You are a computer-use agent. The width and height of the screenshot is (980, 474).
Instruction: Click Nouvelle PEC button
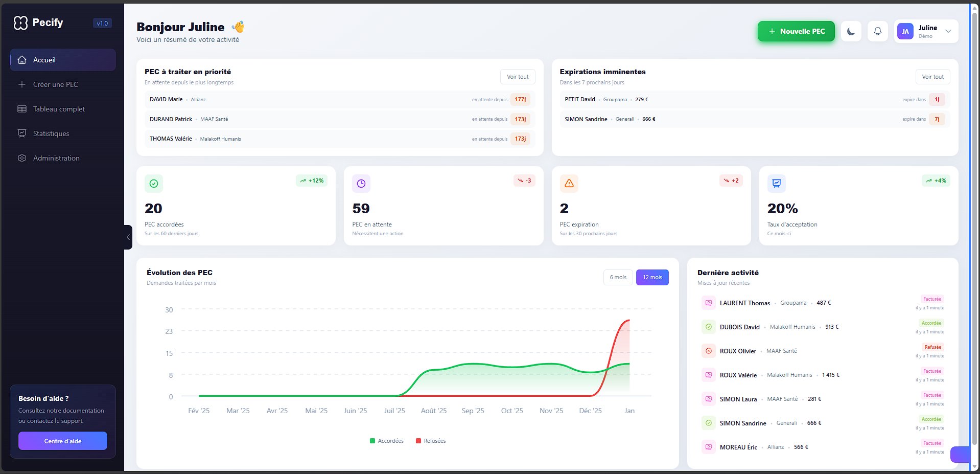point(796,31)
